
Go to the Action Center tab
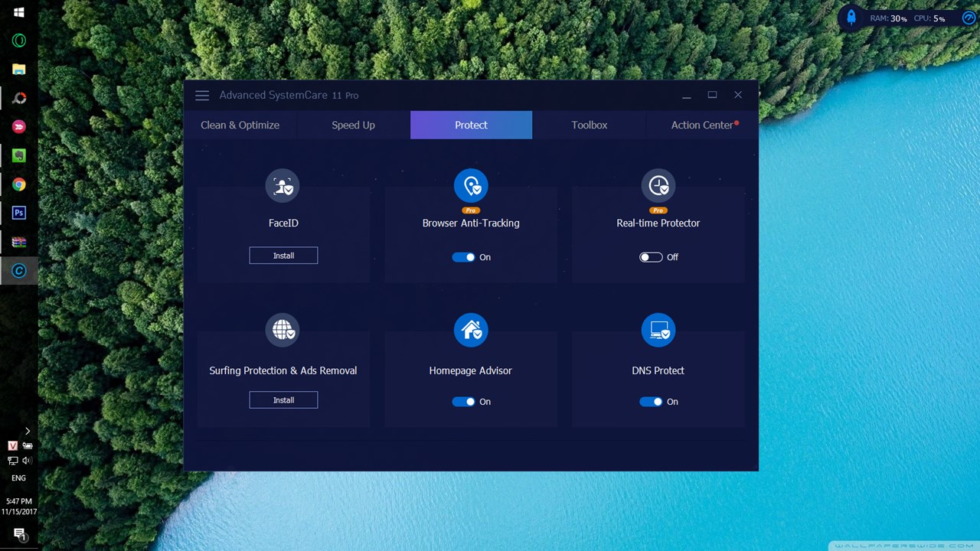[x=702, y=125]
